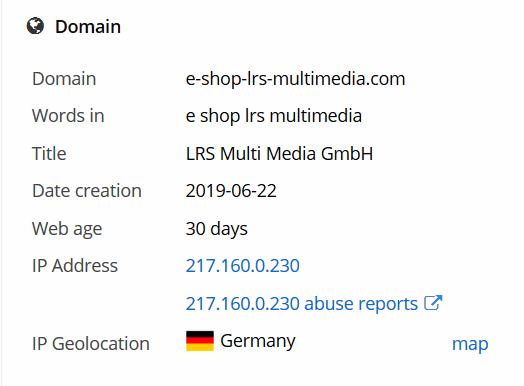
Task: Click the Words in label
Action: (x=68, y=116)
